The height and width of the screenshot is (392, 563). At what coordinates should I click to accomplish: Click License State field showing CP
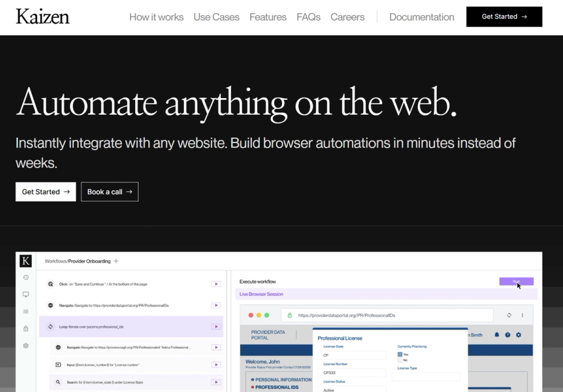point(352,355)
